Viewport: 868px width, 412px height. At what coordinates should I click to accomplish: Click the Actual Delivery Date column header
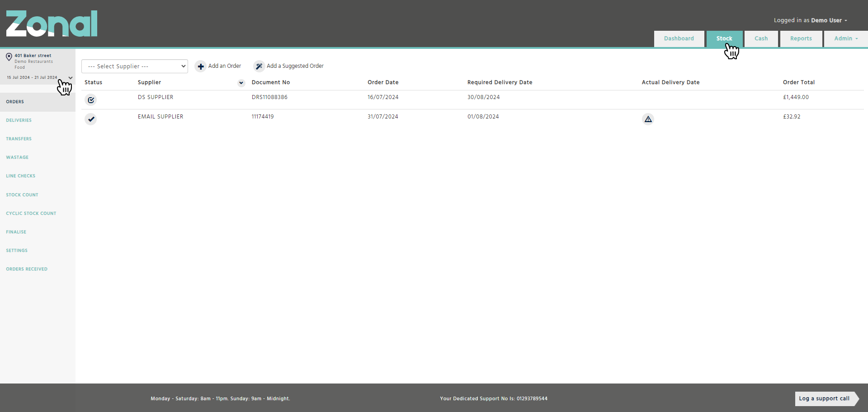pyautogui.click(x=670, y=82)
